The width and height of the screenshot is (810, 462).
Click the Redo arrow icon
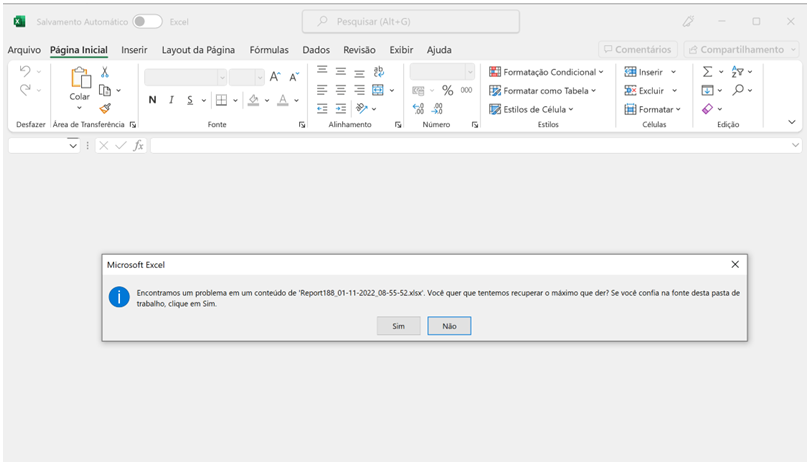(x=25, y=90)
